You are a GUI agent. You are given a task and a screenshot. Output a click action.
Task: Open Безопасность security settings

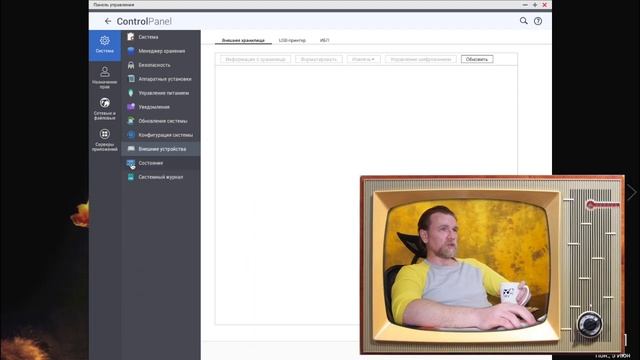click(x=161, y=65)
